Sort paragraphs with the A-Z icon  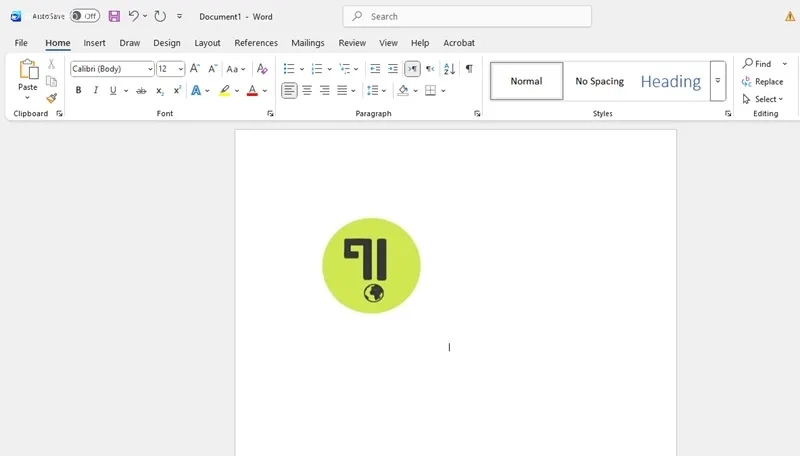(449, 68)
